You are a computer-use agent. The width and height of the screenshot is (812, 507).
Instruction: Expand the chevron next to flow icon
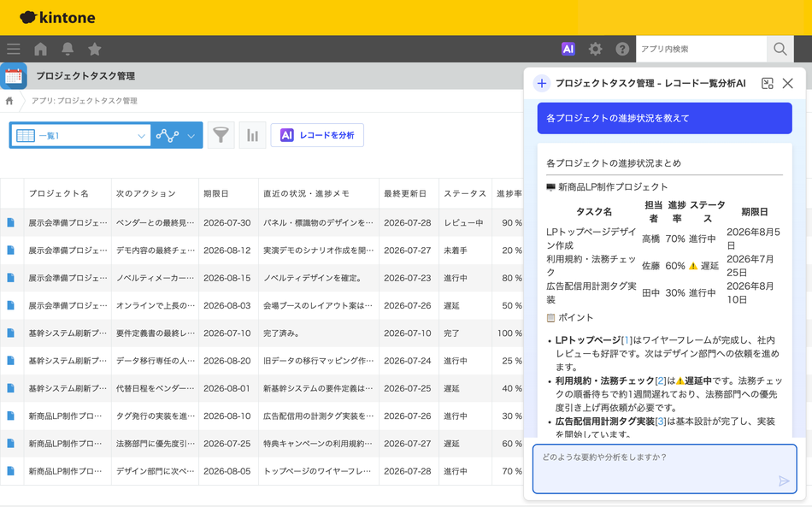tap(191, 136)
